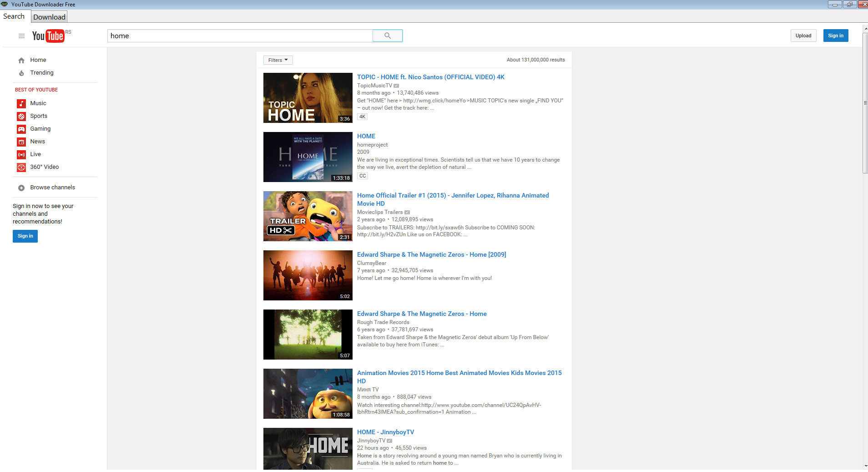Click the YouTube logo

[48, 36]
